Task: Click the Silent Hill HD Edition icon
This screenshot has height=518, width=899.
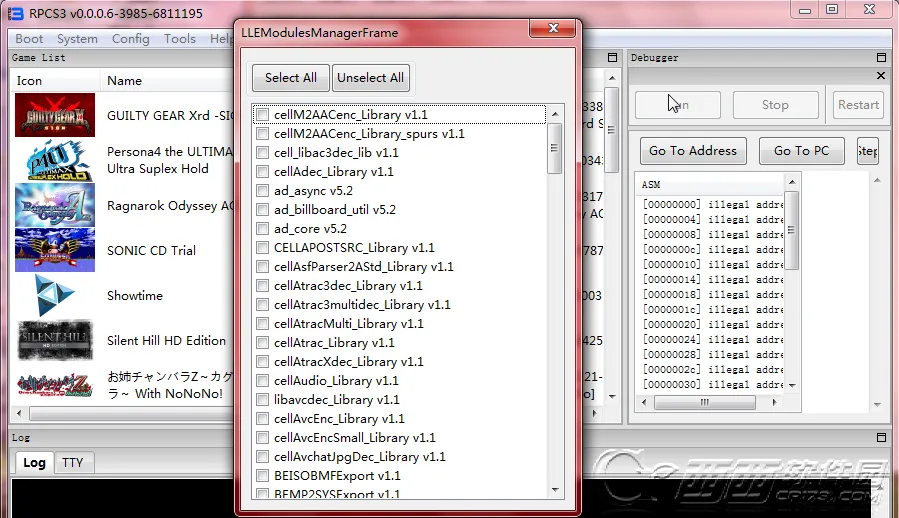Action: [55, 340]
